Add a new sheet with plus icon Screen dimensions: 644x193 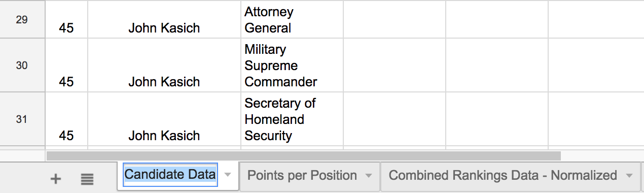(56, 178)
